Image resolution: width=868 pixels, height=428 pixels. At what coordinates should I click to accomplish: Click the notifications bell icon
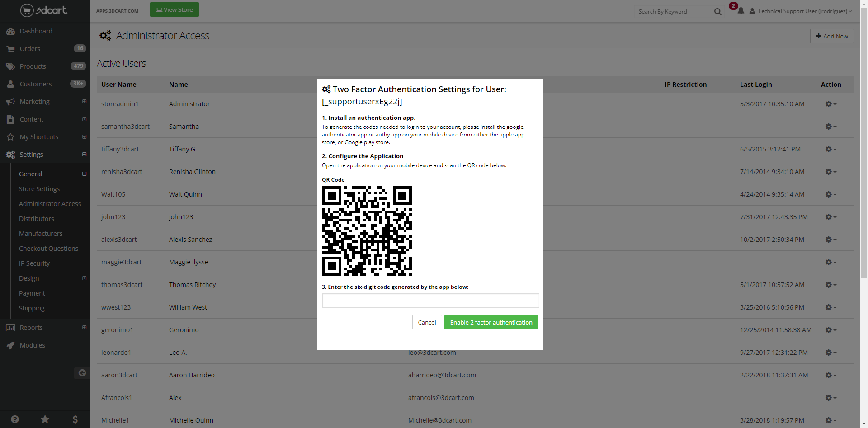pyautogui.click(x=741, y=11)
